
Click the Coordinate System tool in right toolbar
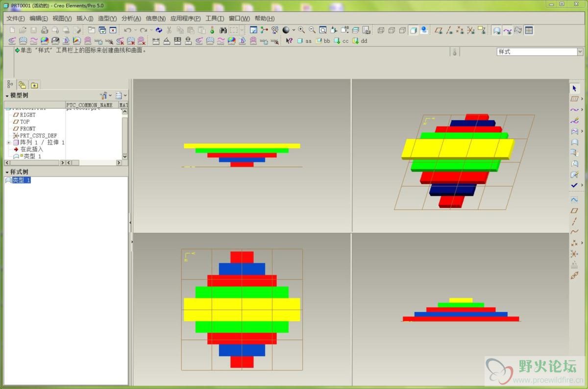point(574,254)
